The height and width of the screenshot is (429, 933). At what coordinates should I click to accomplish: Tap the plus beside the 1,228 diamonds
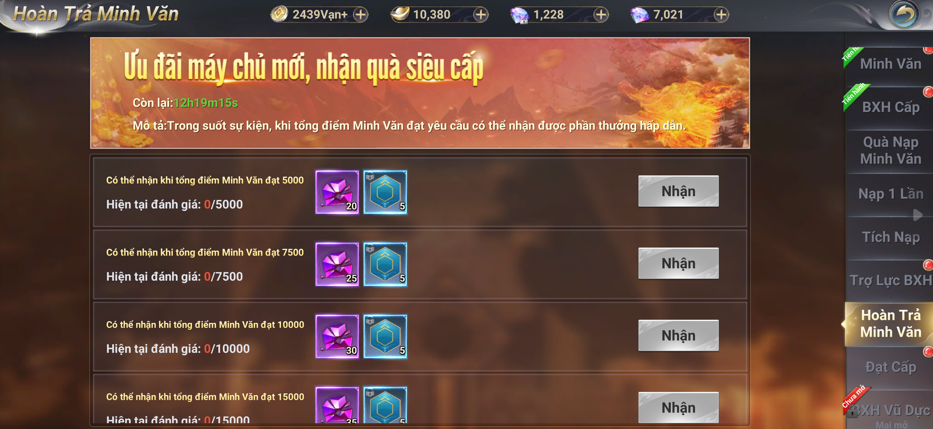tap(601, 15)
